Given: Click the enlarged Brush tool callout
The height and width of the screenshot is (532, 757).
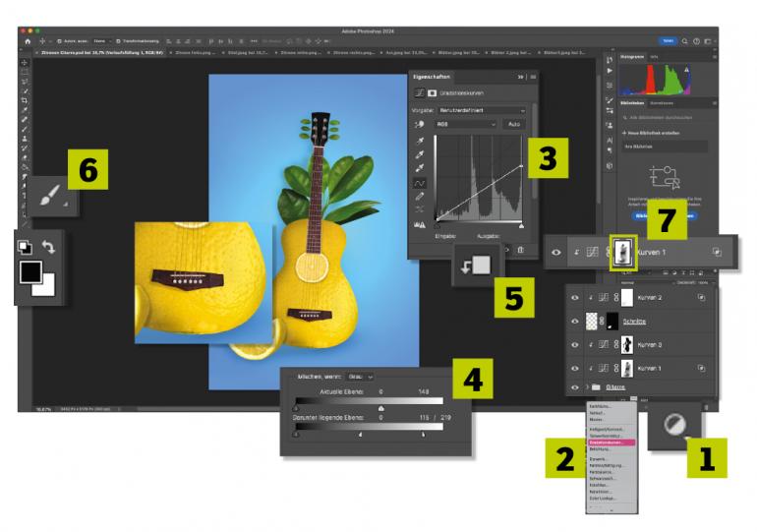Looking at the screenshot, I should pyautogui.click(x=51, y=196).
